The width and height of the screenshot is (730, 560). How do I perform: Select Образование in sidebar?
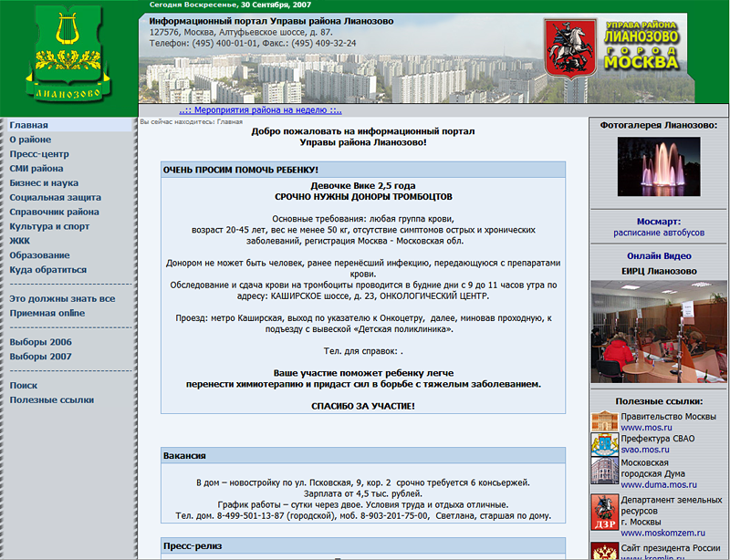click(39, 255)
